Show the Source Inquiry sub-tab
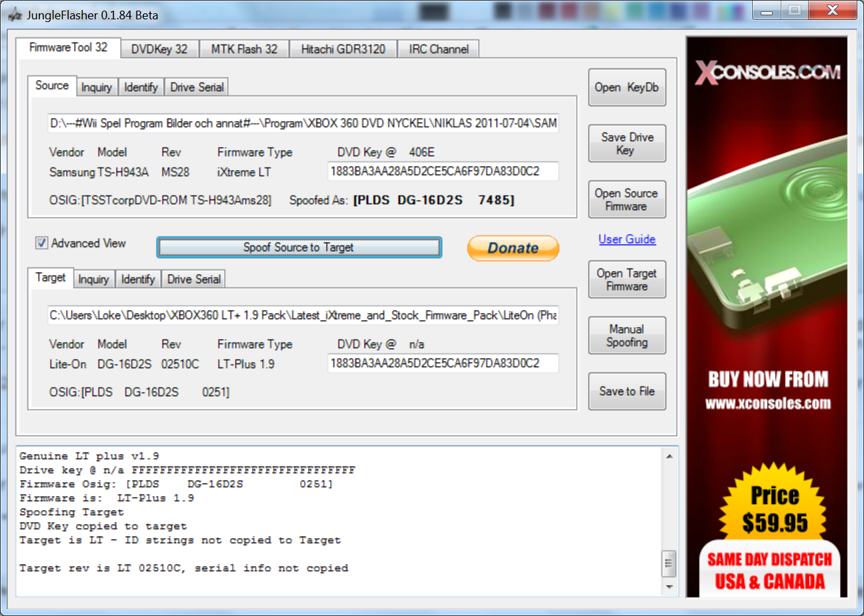The image size is (864, 616). 96,87
